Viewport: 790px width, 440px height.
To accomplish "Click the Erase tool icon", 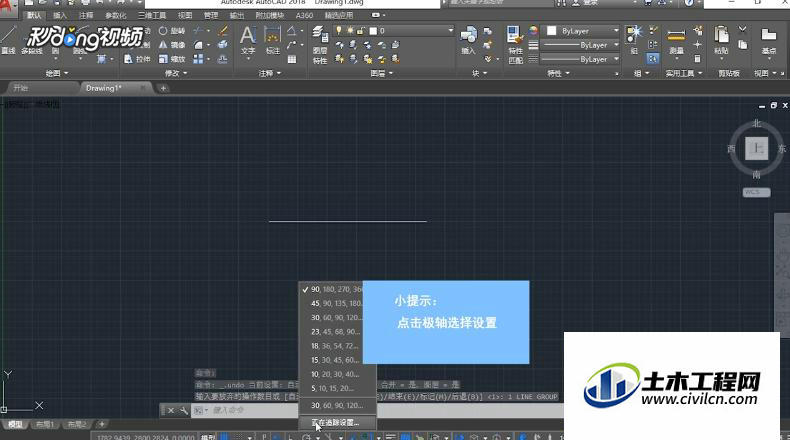I will 223,31.
